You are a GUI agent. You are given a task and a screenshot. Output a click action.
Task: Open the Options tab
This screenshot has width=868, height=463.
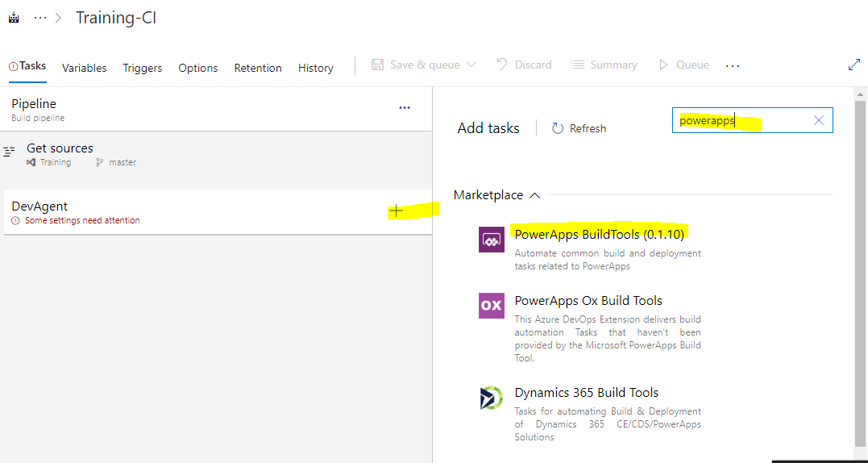point(197,68)
